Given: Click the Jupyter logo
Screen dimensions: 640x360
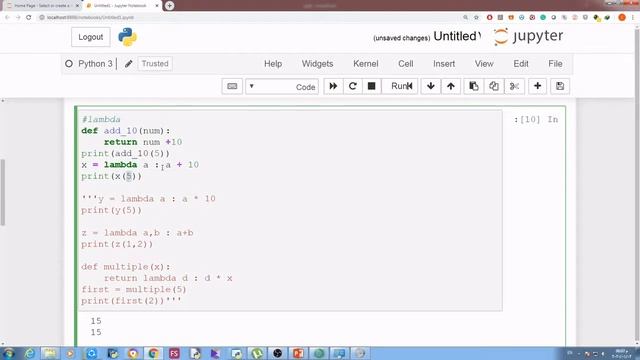Looking at the screenshot, I should tap(528, 36).
